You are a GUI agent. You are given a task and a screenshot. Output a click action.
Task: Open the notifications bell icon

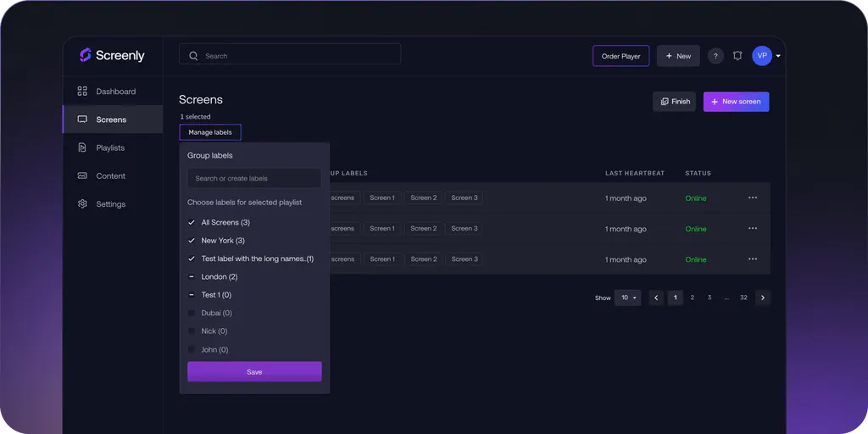click(737, 56)
